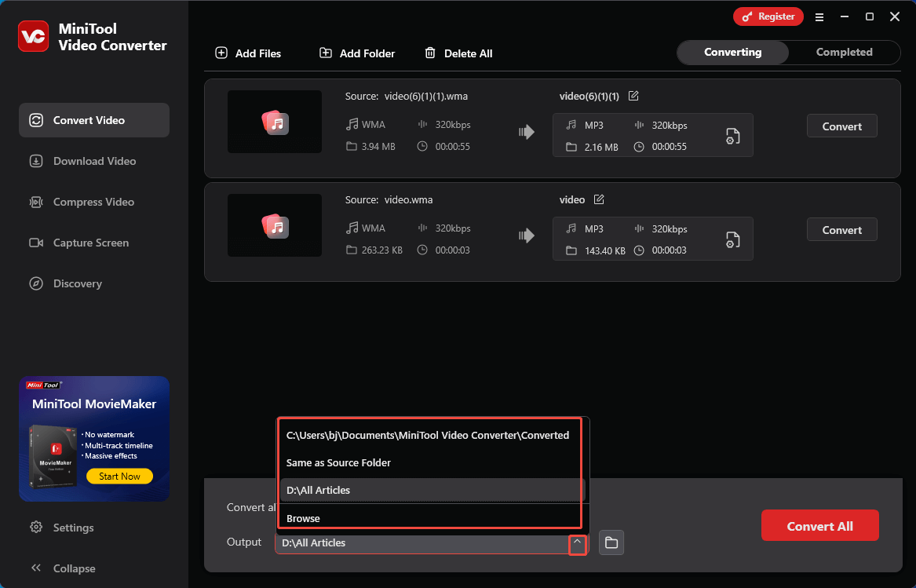This screenshot has height=588, width=916.
Task: Click the 2.16 MB output size
Action: coord(601,148)
